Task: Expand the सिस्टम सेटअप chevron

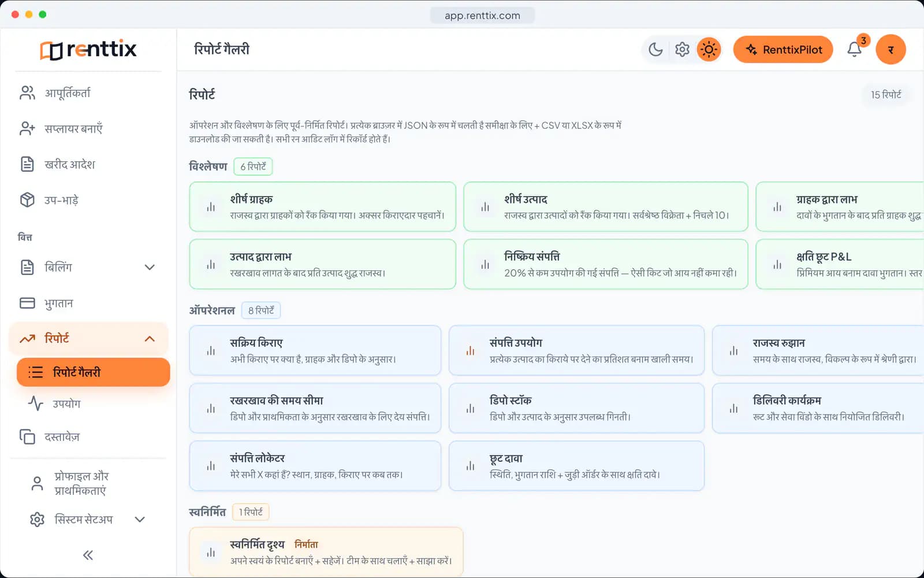Action: coord(140,519)
